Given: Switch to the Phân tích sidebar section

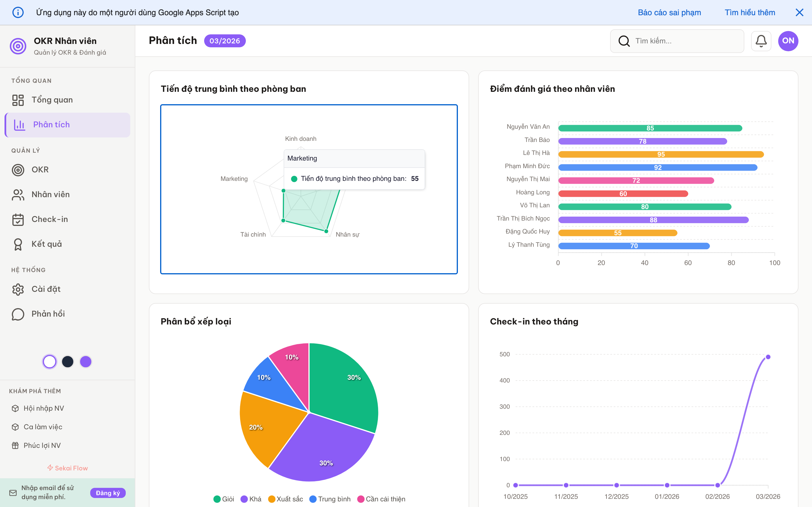Looking at the screenshot, I should click(x=52, y=124).
